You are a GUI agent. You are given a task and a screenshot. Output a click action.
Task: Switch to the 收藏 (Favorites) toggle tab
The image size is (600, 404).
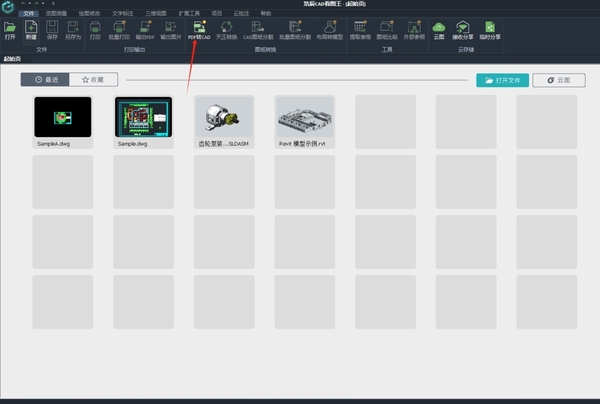[x=93, y=78]
